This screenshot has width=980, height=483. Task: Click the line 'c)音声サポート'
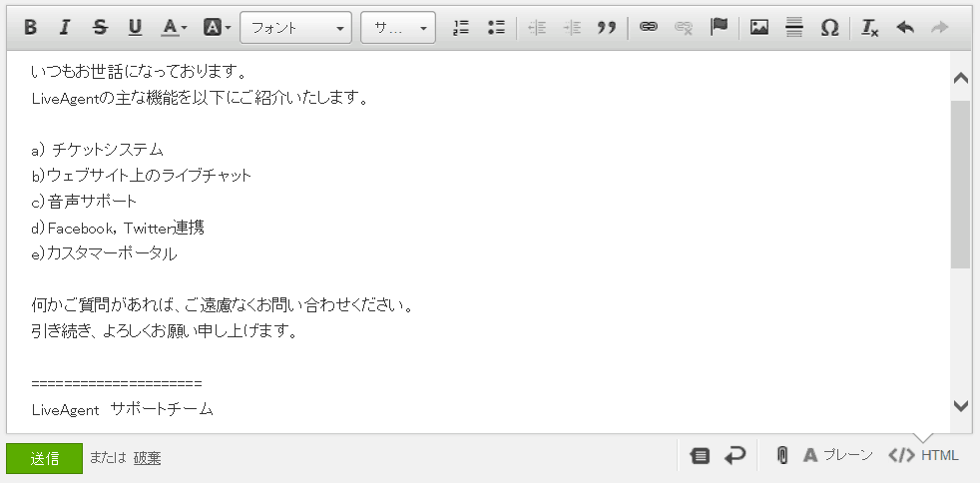[84, 202]
